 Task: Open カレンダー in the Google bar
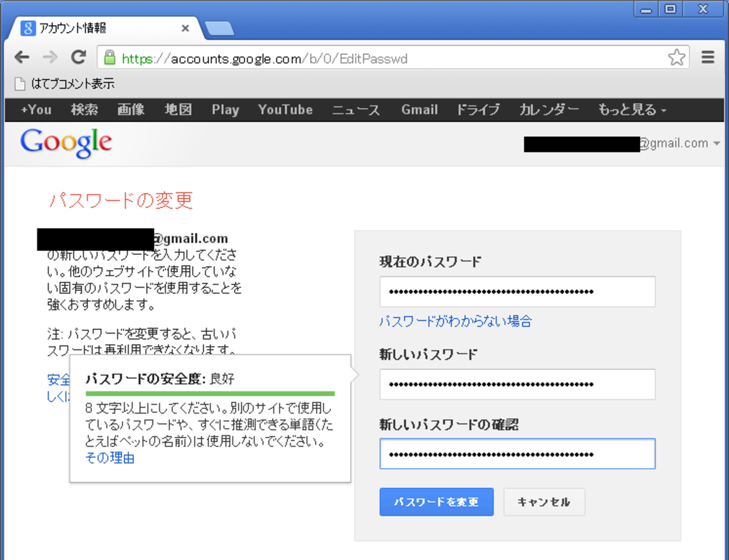[549, 110]
